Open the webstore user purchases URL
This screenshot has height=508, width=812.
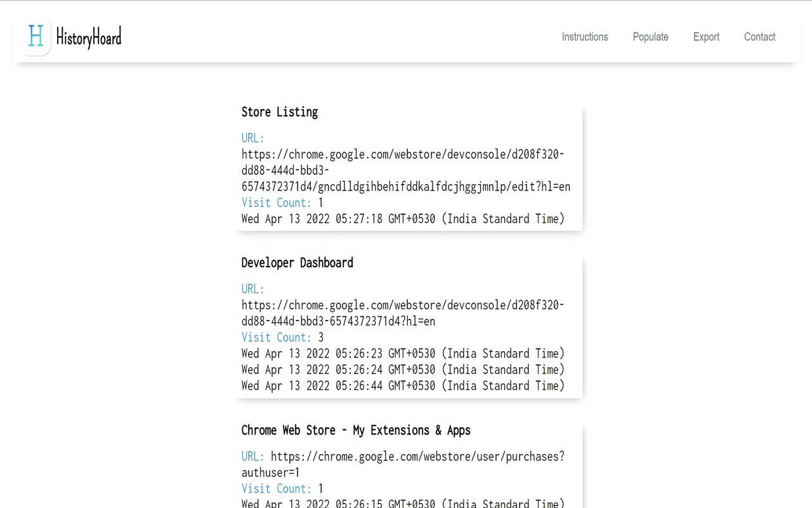[x=417, y=457]
